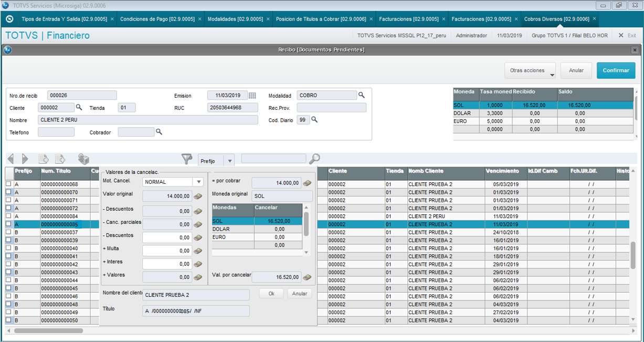Click the Num. Titulo column header

65,171
